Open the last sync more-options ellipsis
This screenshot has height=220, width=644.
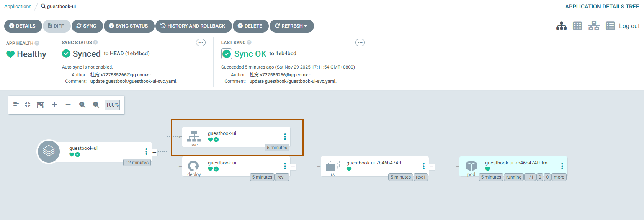pos(360,43)
